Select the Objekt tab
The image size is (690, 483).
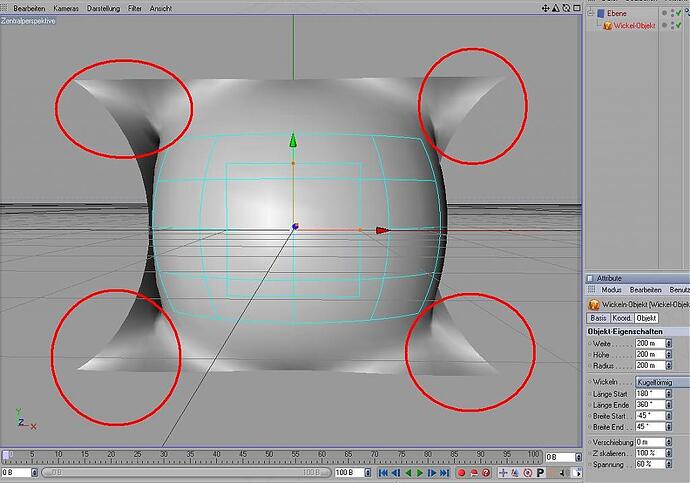(646, 318)
